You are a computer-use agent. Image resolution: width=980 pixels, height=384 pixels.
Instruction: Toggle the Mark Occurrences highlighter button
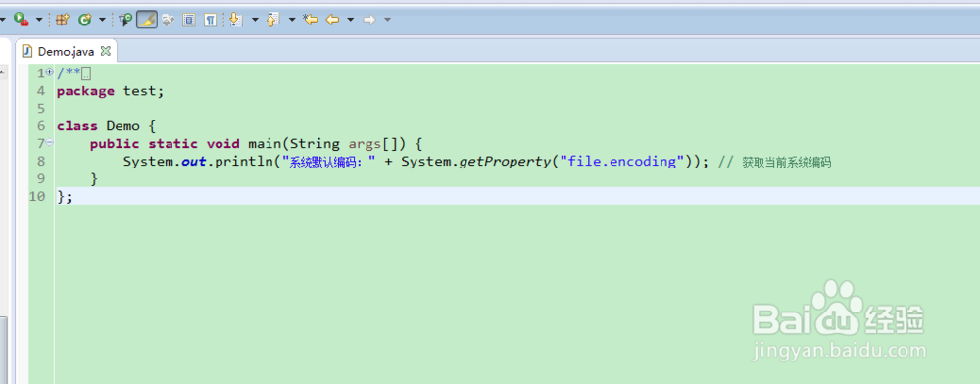(x=147, y=20)
